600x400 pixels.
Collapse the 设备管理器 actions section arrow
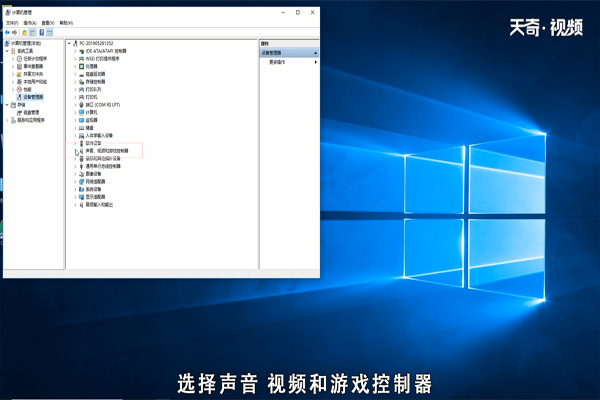tap(315, 53)
